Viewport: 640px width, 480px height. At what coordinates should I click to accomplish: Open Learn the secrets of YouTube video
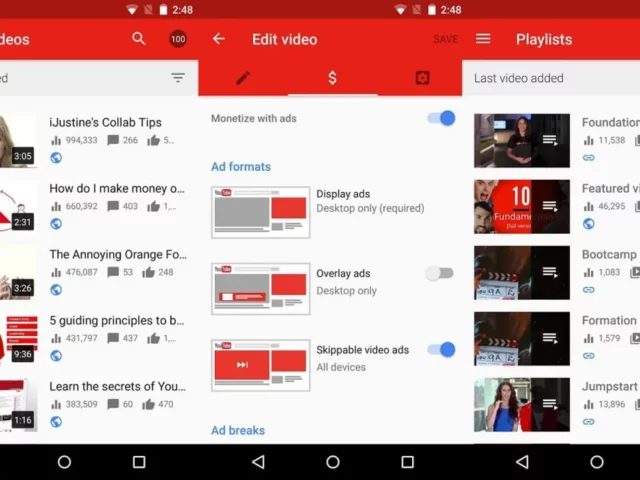118,387
